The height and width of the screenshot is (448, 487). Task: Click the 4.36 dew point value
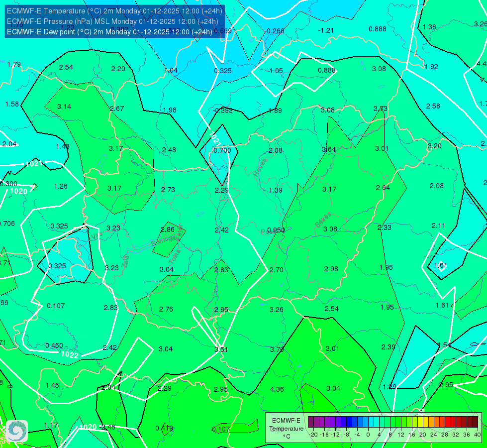coord(277,389)
